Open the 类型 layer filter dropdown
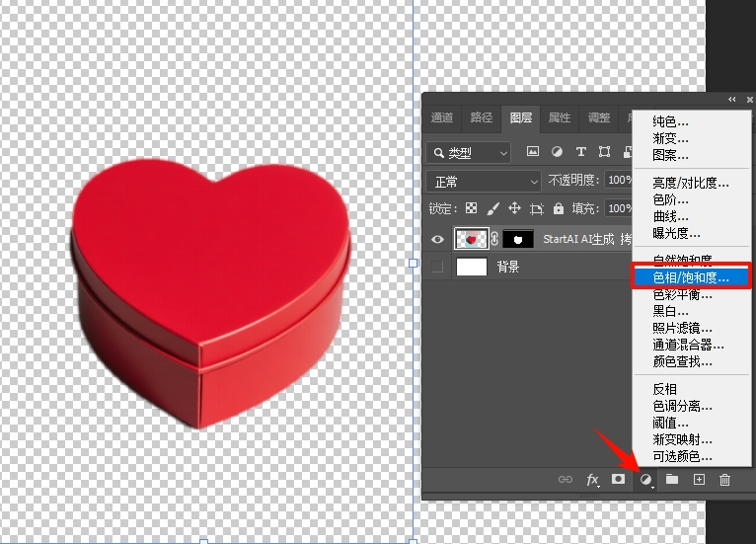Screen dimensions: 756x544 tap(470, 153)
